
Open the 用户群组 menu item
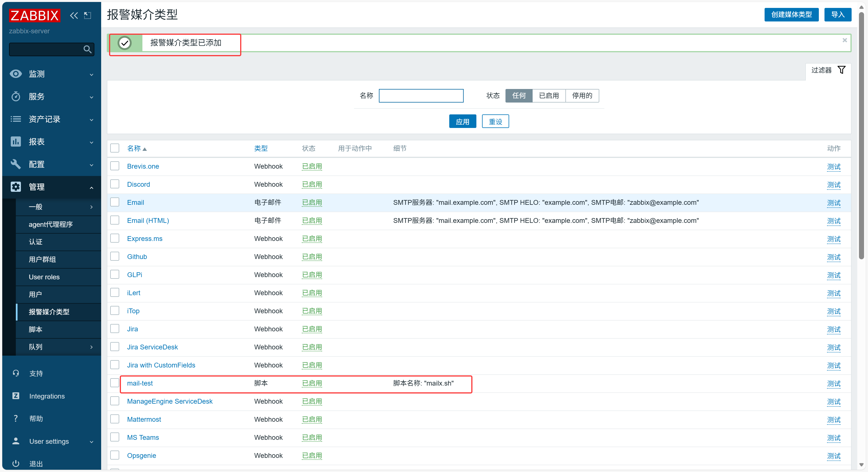(x=58, y=259)
